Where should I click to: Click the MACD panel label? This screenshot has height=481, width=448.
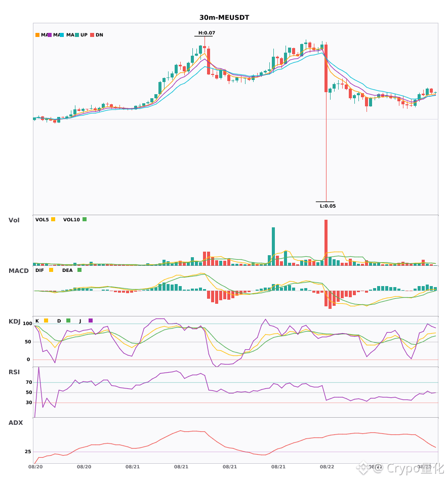tap(18, 271)
